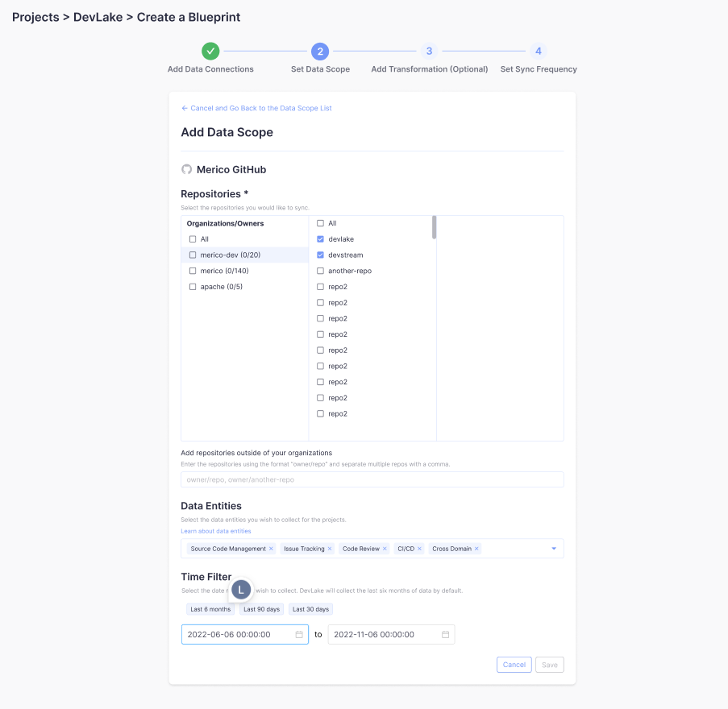Image resolution: width=728 pixels, height=709 pixels.
Task: Check the apache (0/5) organization
Action: (x=193, y=286)
